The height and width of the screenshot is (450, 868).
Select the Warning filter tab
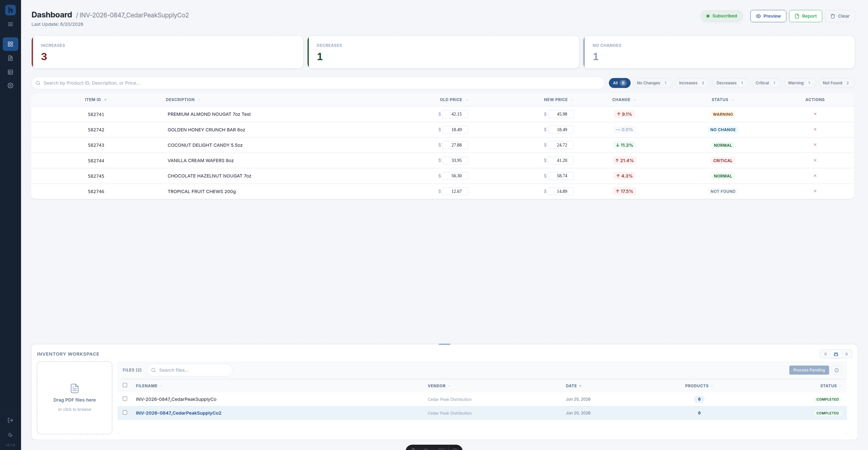tap(799, 83)
